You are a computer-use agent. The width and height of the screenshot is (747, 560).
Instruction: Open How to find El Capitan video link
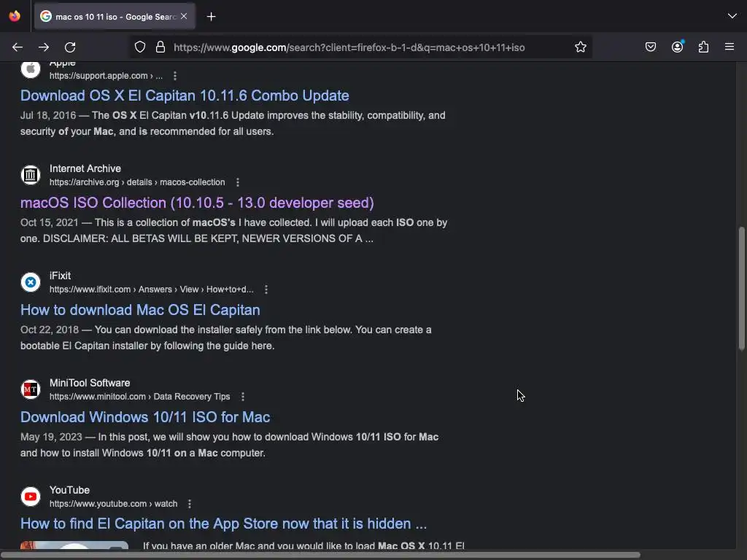[223, 524]
